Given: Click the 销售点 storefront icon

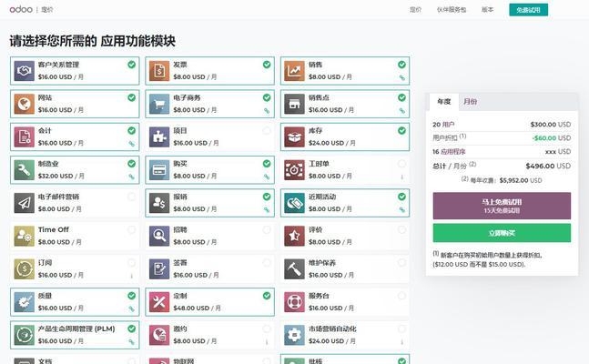Looking at the screenshot, I should [x=295, y=104].
